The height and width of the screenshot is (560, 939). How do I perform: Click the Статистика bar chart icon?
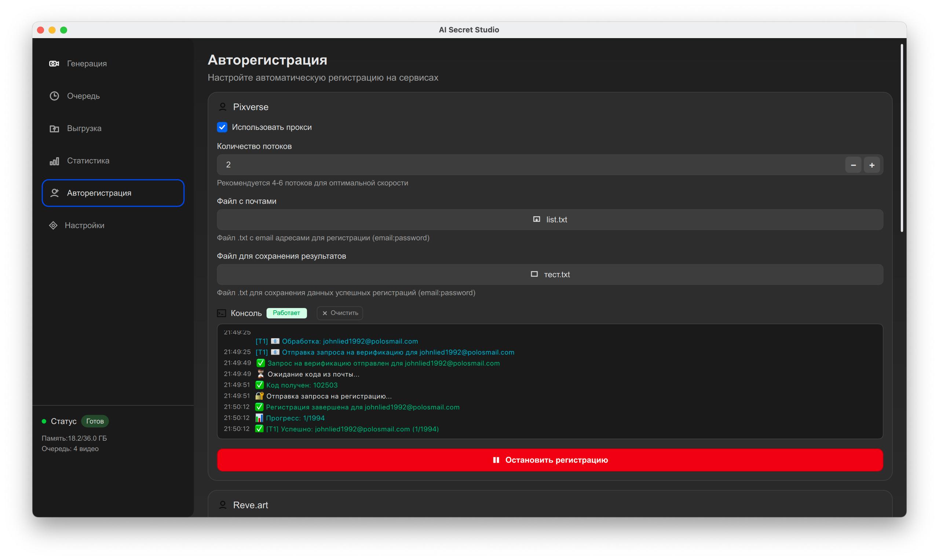54,161
